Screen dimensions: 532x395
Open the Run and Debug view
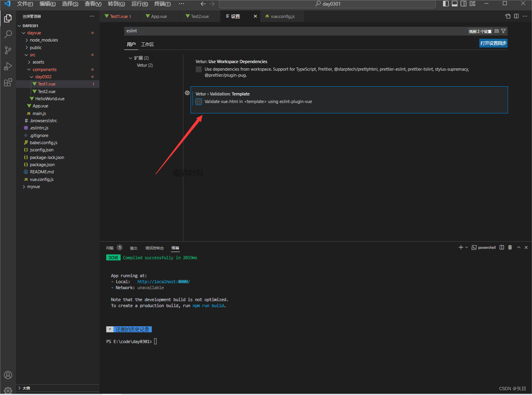(8, 66)
